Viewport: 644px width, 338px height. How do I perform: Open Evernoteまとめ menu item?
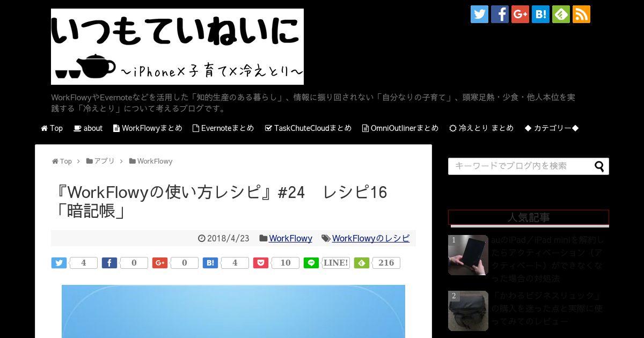click(x=223, y=128)
